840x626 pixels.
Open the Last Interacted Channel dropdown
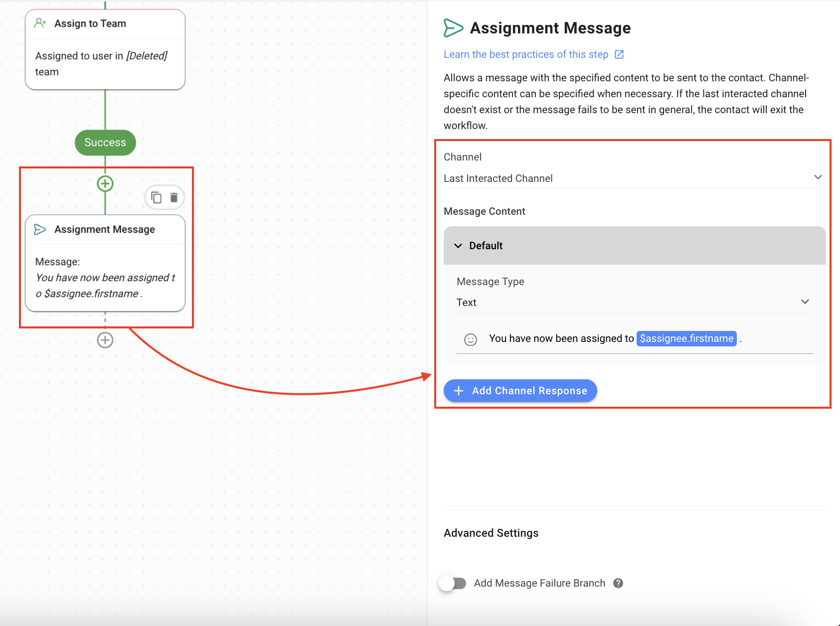(x=633, y=178)
